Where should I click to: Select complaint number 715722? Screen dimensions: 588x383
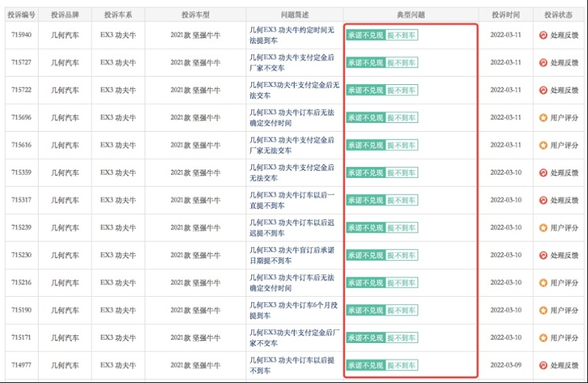[x=21, y=90]
